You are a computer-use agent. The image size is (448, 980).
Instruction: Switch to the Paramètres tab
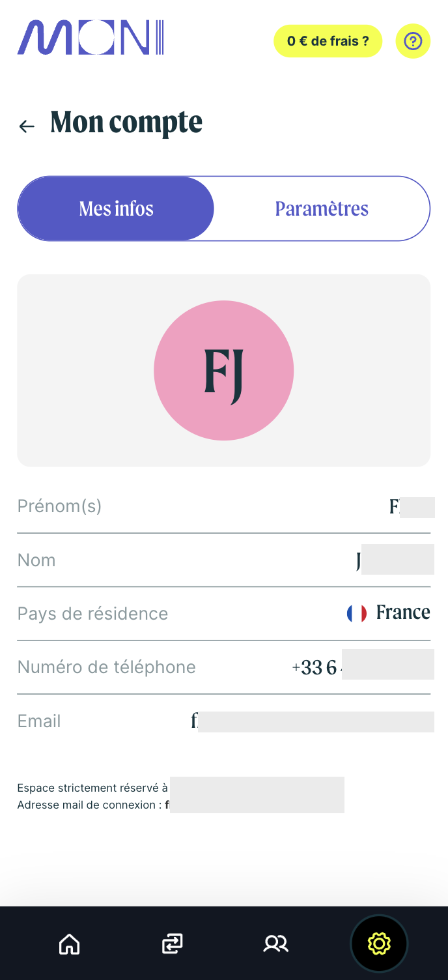pos(322,209)
